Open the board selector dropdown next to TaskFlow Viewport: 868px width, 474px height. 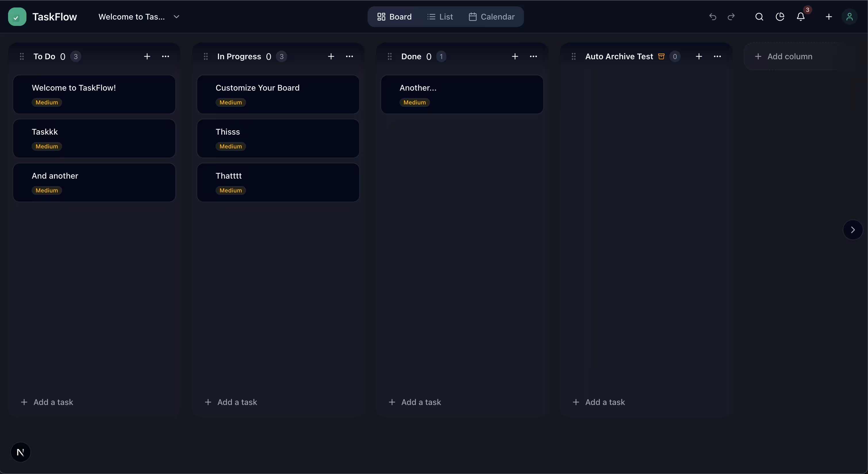pos(176,16)
